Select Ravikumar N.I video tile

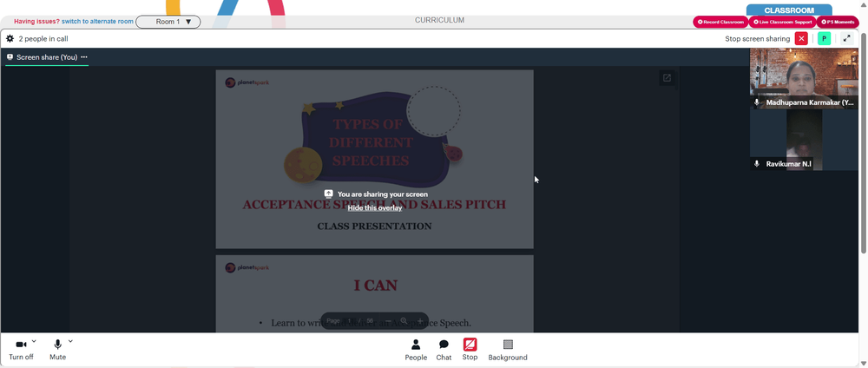[x=805, y=140]
